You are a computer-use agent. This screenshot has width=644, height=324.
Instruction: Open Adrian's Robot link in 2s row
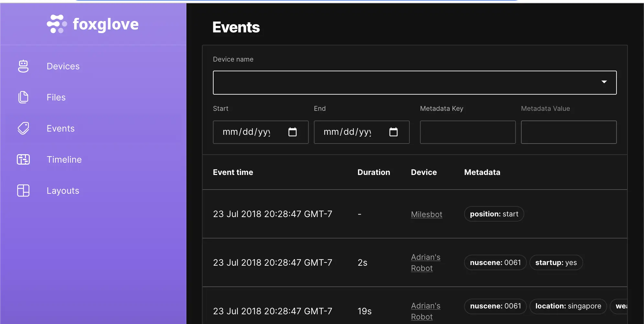pos(425,262)
